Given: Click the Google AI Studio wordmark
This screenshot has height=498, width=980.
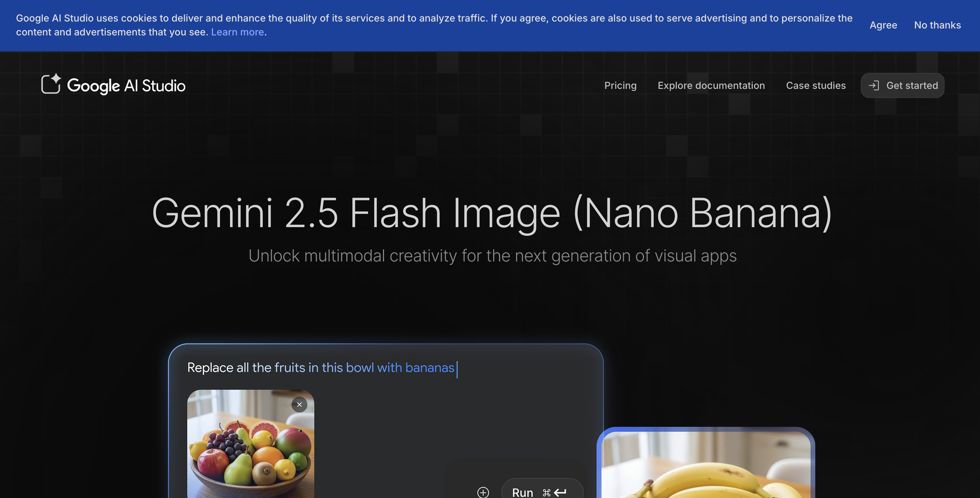Looking at the screenshot, I should [x=126, y=86].
